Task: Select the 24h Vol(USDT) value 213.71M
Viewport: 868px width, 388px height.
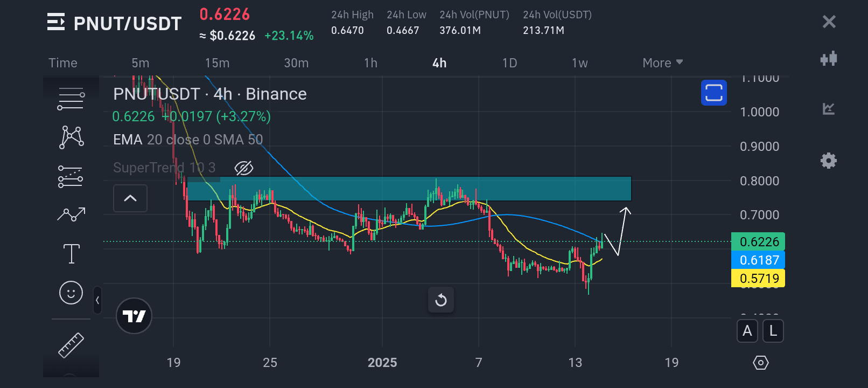Action: (543, 30)
